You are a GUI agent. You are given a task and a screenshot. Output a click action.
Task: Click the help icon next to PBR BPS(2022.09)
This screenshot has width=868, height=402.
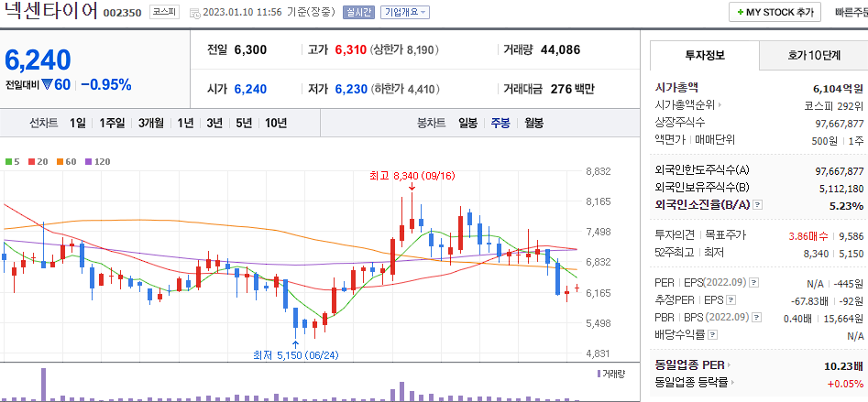757,318
